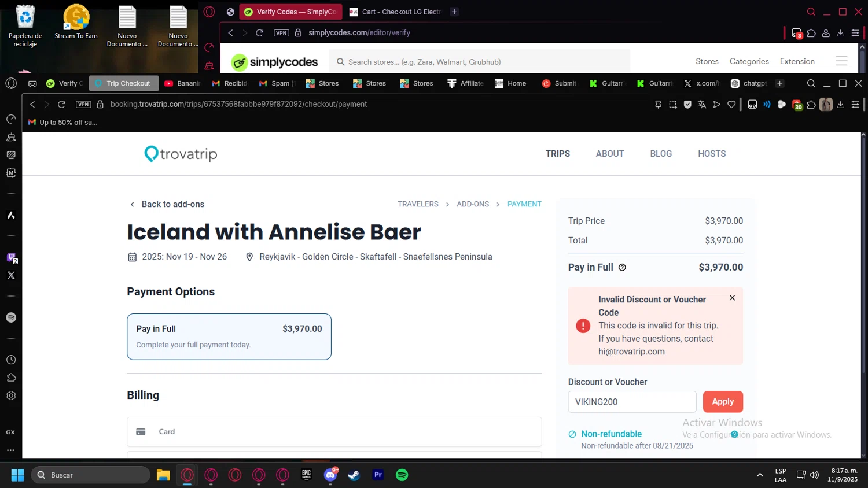The width and height of the screenshot is (868, 488).
Task: Click TRAVELERS breadcrumb step
Action: 418,204
